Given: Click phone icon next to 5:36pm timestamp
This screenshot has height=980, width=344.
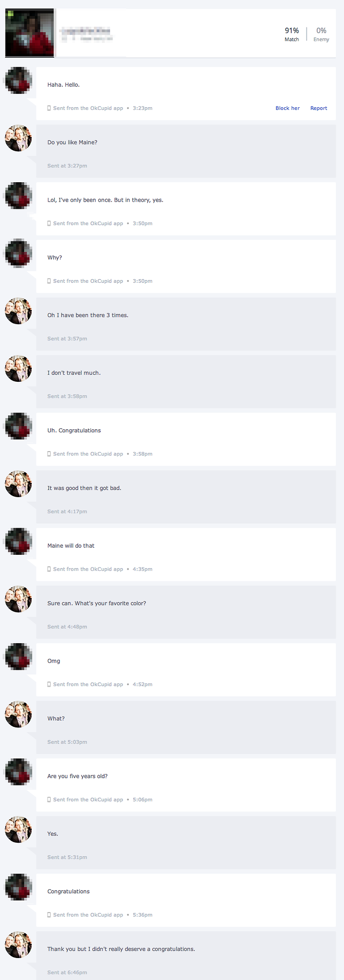Looking at the screenshot, I should click(x=49, y=915).
